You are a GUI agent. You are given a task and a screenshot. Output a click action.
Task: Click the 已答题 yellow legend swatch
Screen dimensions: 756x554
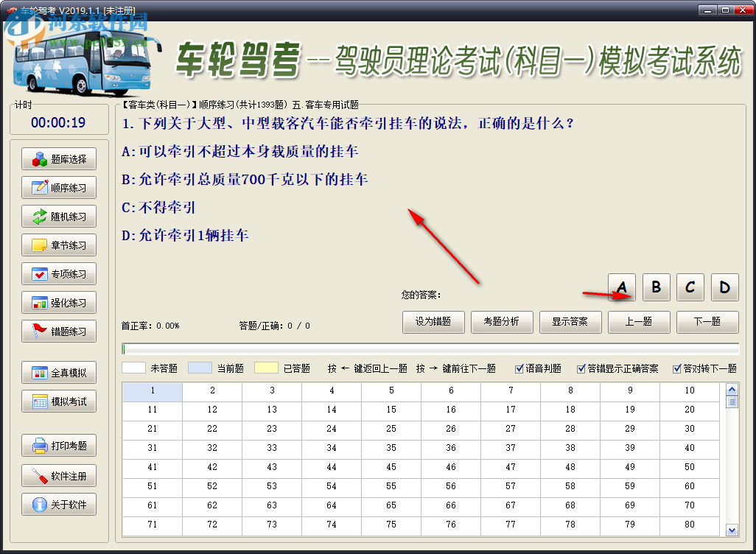pos(266,368)
